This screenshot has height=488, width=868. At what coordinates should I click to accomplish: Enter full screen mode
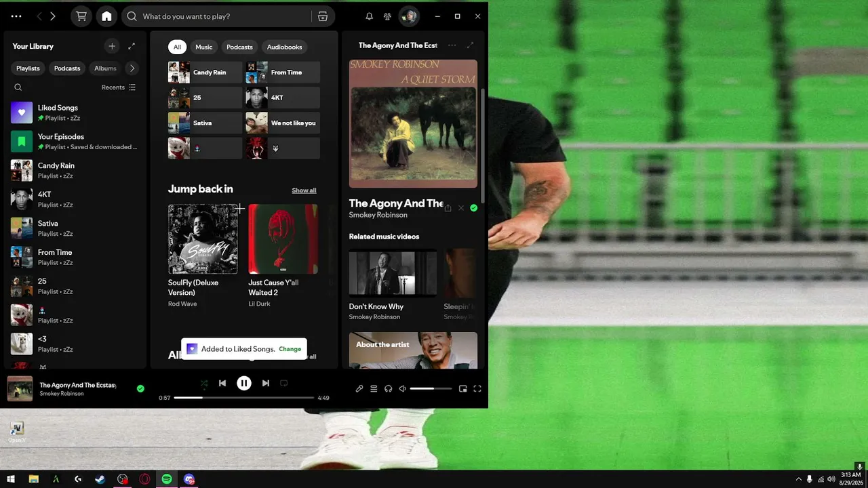click(477, 389)
